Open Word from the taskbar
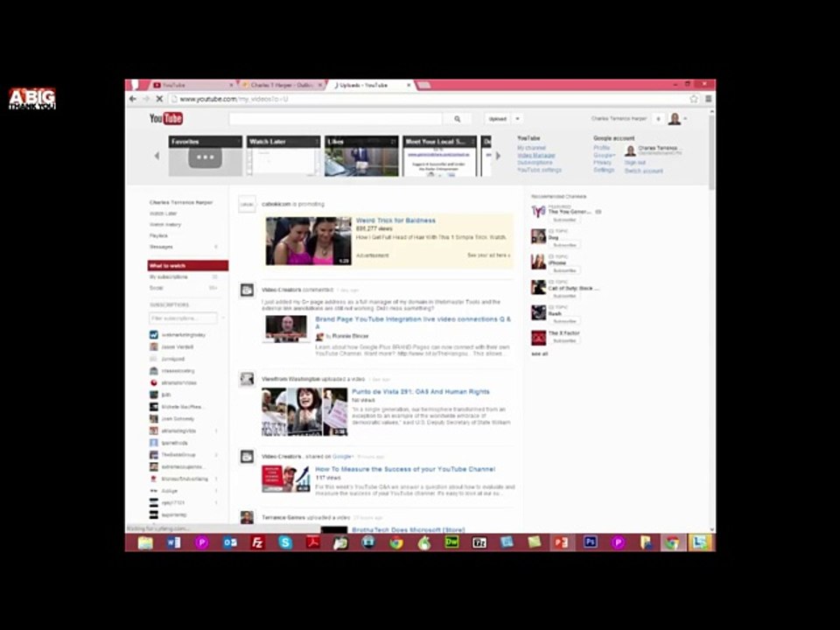 tap(173, 542)
